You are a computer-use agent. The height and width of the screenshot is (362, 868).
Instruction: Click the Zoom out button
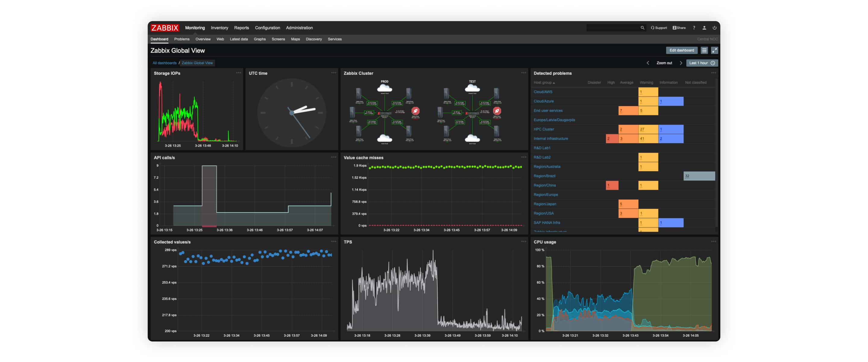click(x=664, y=63)
